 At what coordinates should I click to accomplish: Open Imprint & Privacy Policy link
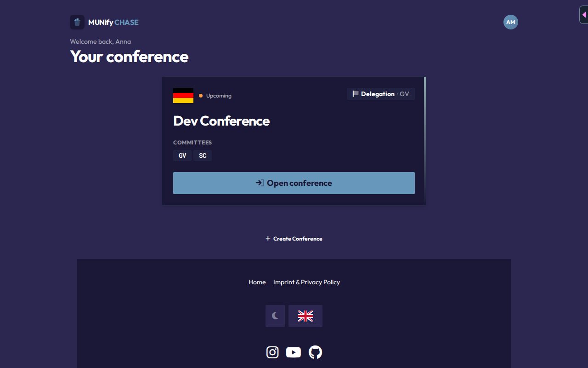click(x=306, y=282)
